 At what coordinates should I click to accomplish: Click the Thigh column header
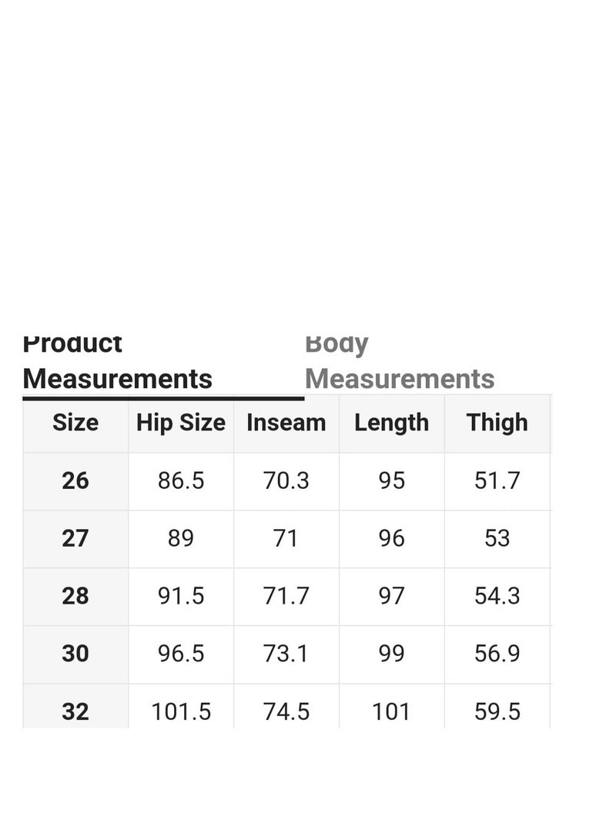click(x=497, y=423)
